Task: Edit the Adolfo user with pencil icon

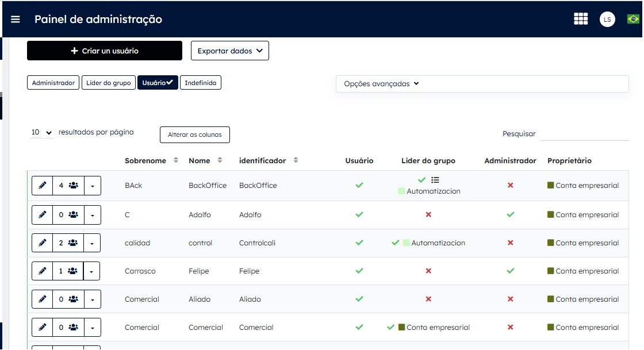Action: 43,214
